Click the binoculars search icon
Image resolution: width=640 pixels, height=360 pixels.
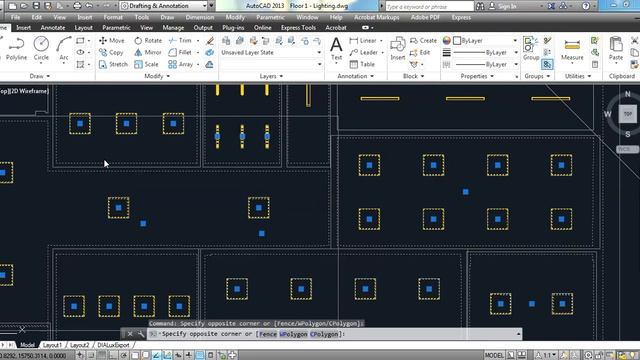(x=480, y=6)
